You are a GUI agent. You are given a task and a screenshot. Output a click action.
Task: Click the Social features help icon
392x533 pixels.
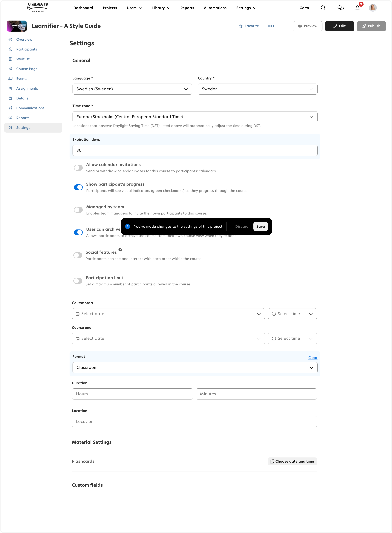point(120,250)
